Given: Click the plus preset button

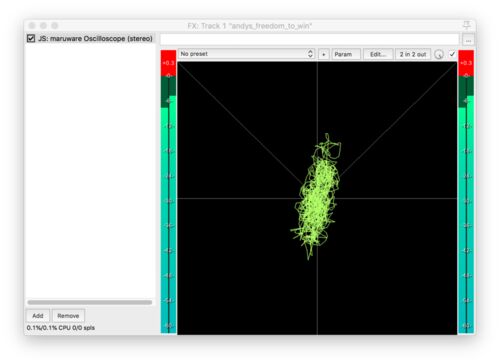Looking at the screenshot, I should [323, 54].
